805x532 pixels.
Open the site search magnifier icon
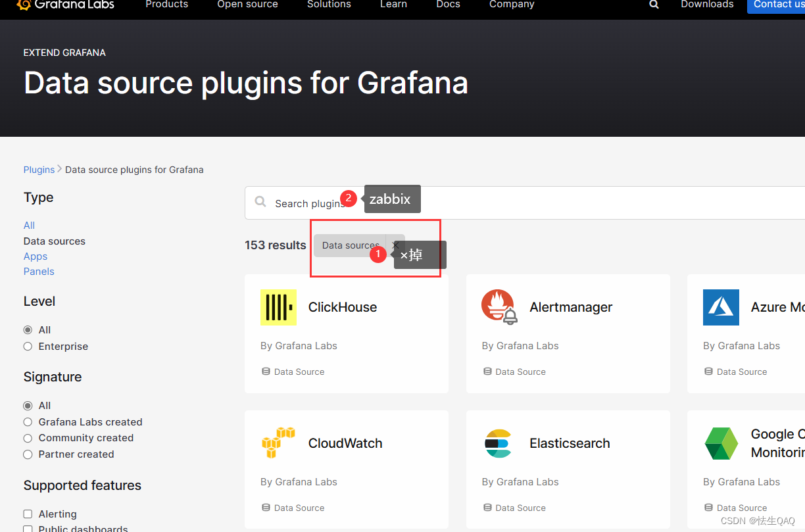(654, 5)
